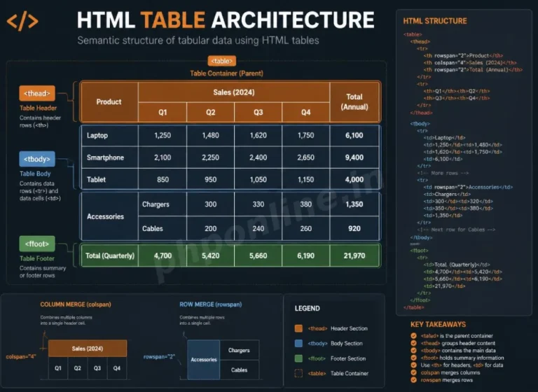This screenshot has height=392, width=538.
Task: Click the Q4 header in the main table
Action: (x=305, y=112)
